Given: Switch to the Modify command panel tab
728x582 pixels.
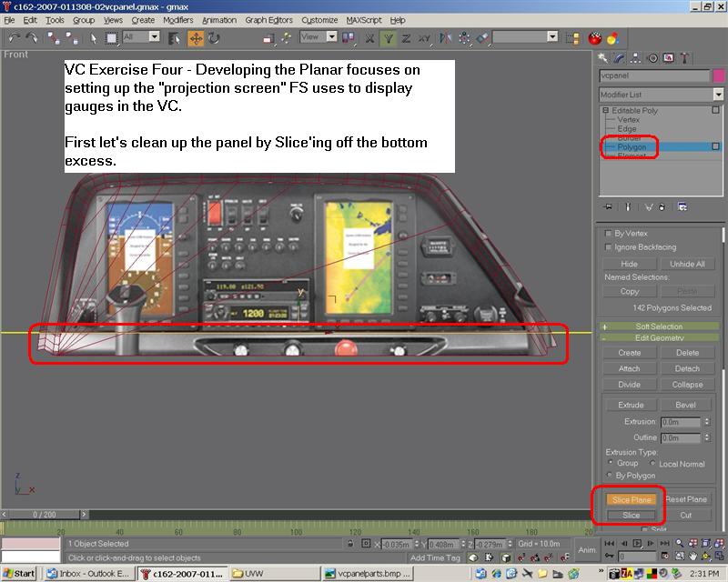Looking at the screenshot, I should coord(620,58).
